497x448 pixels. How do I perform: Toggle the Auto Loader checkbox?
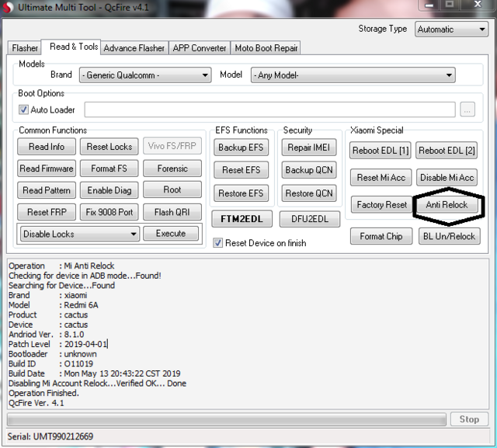tap(23, 109)
